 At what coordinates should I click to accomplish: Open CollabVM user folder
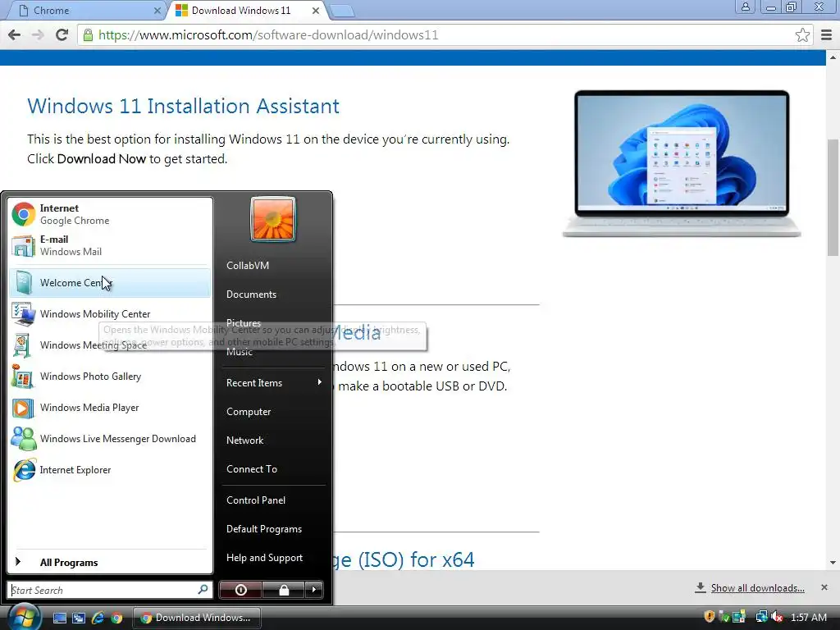[248, 265]
